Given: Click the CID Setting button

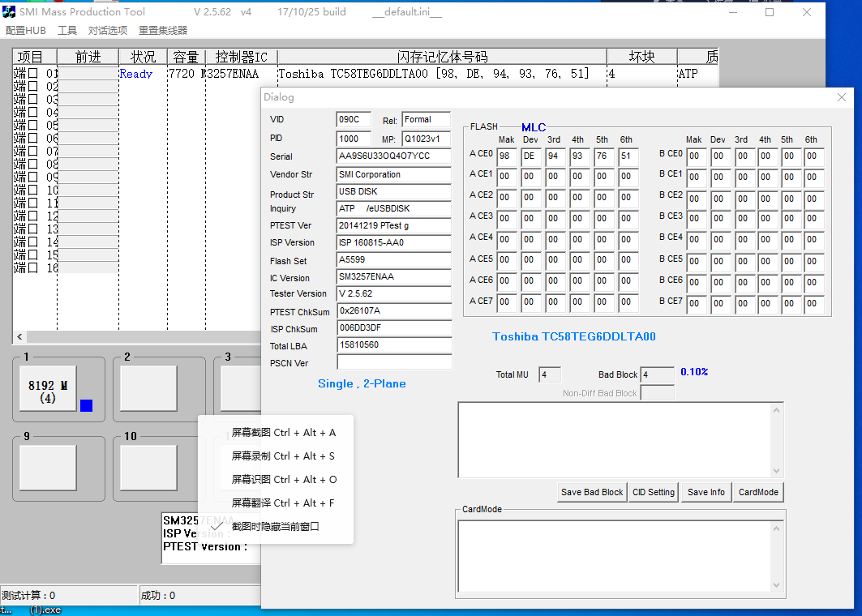Looking at the screenshot, I should 654,492.
